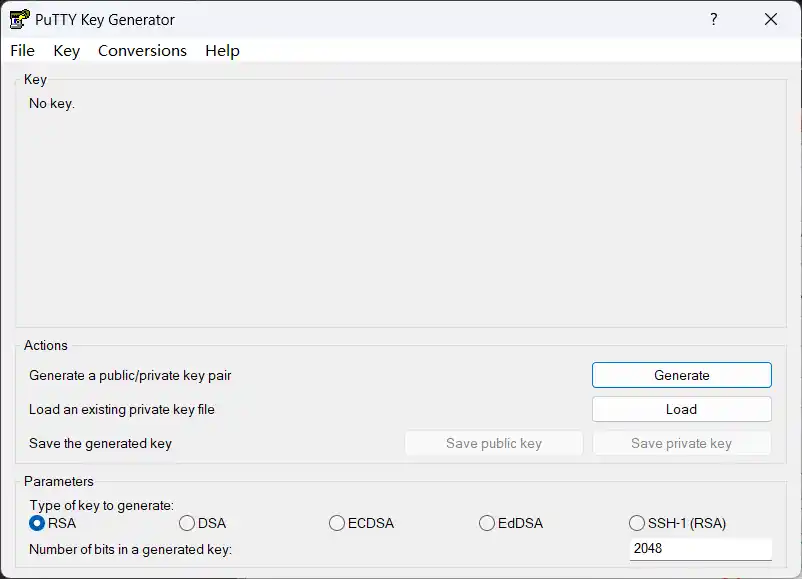Open the Conversions menu

pos(142,51)
